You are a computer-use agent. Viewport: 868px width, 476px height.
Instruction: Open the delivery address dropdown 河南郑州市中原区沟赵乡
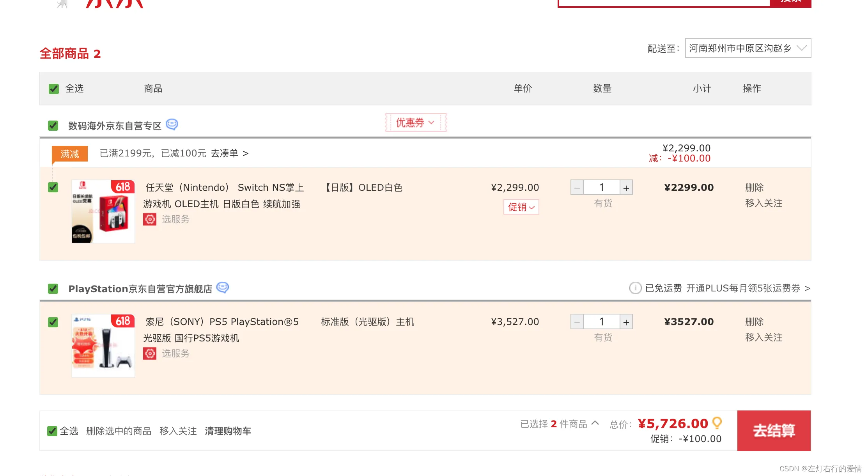click(748, 48)
